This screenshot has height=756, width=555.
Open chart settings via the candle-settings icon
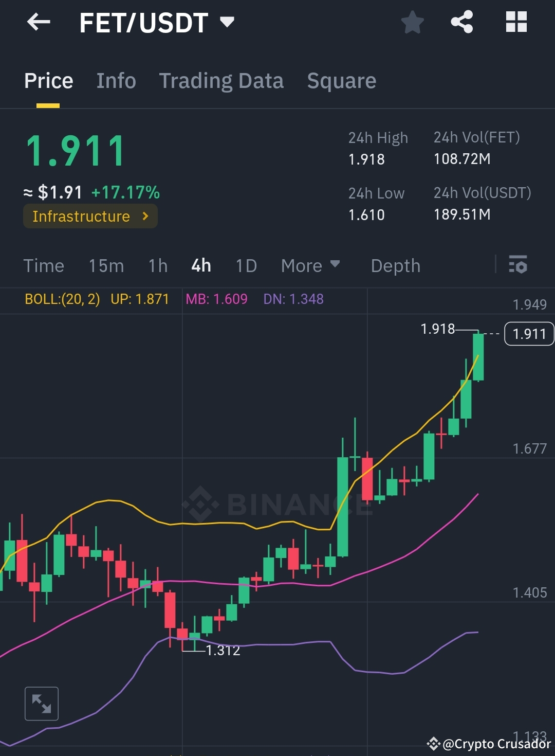[519, 265]
